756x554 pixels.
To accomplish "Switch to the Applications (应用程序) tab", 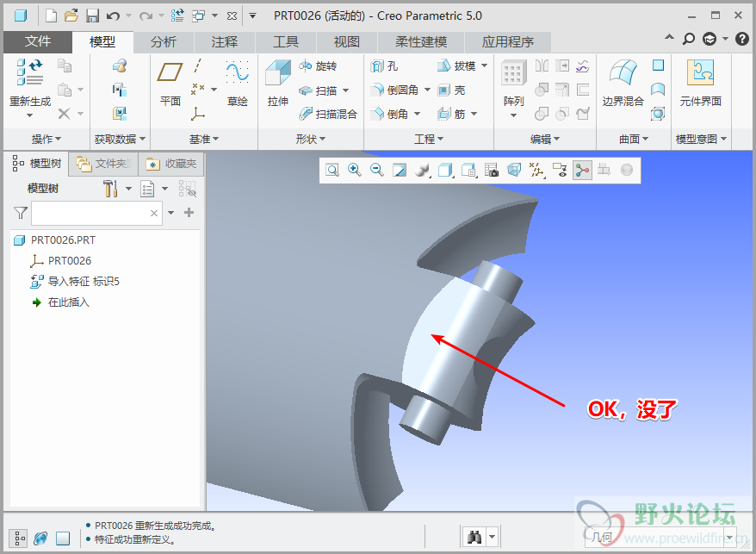I will pyautogui.click(x=507, y=42).
